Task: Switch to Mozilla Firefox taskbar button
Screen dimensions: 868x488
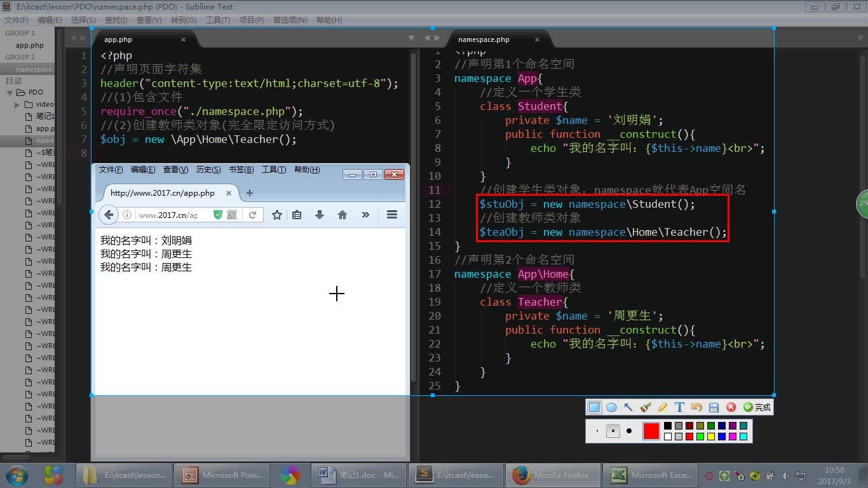Action: click(x=553, y=475)
